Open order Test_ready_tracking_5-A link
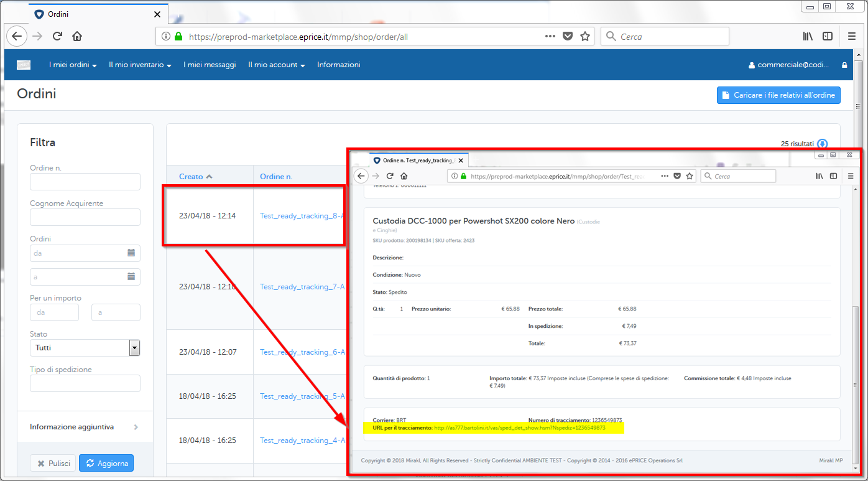The image size is (868, 481). (302, 396)
